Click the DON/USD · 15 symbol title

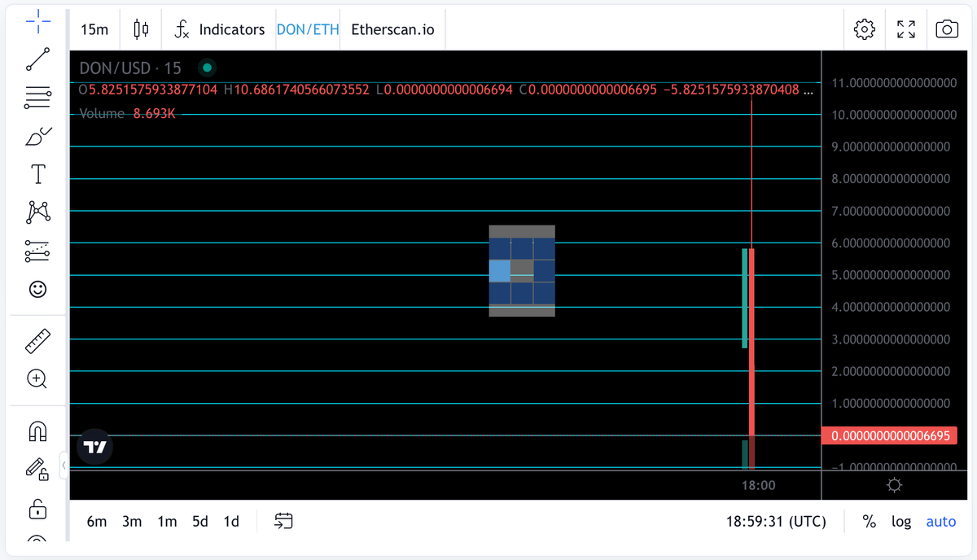coord(130,68)
